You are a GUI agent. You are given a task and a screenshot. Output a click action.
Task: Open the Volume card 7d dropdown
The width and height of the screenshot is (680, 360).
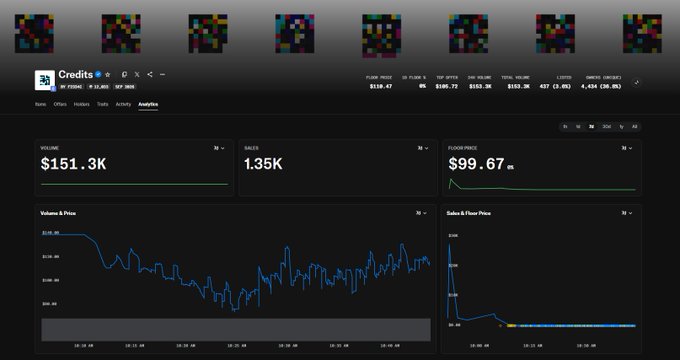219,148
